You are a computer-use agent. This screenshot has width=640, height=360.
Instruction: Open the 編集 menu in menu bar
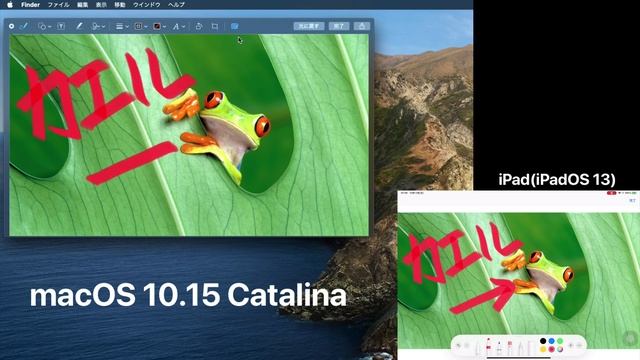pos(82,4)
